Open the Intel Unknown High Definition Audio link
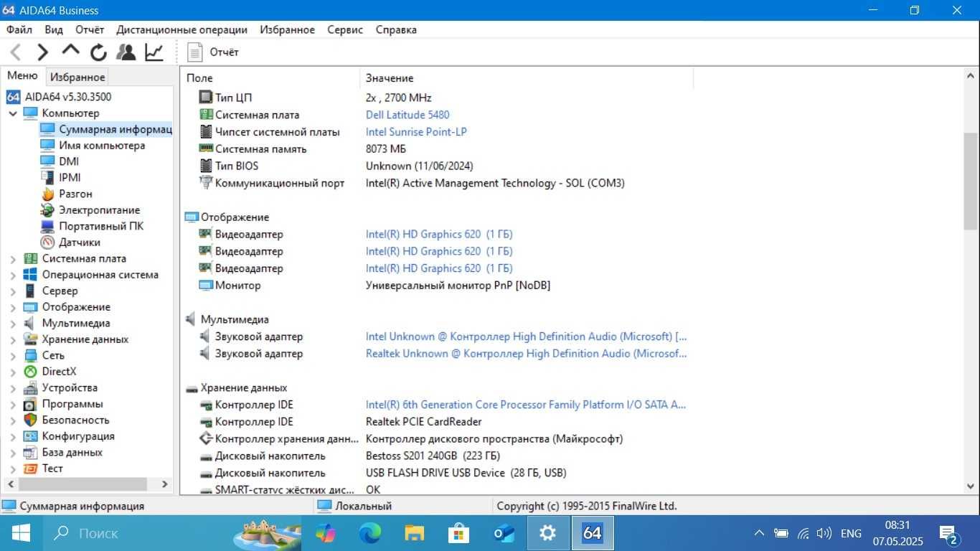This screenshot has height=551, width=980. 526,336
